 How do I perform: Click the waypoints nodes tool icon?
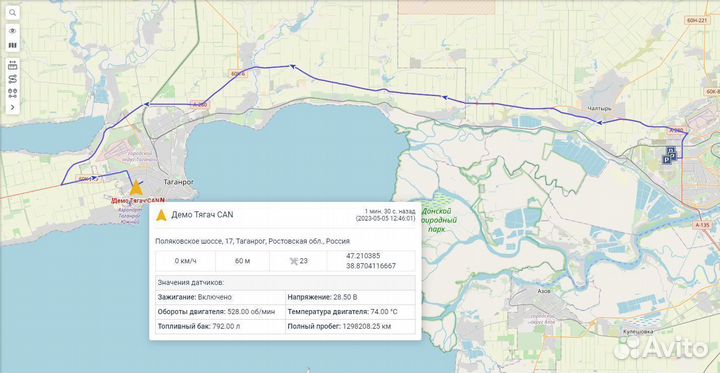(x=12, y=93)
